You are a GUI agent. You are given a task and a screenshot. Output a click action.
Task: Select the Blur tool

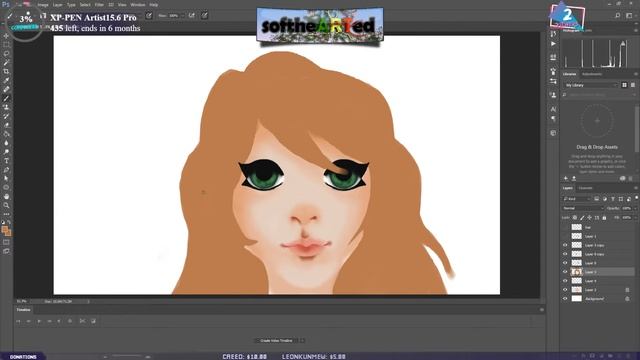pos(6,143)
